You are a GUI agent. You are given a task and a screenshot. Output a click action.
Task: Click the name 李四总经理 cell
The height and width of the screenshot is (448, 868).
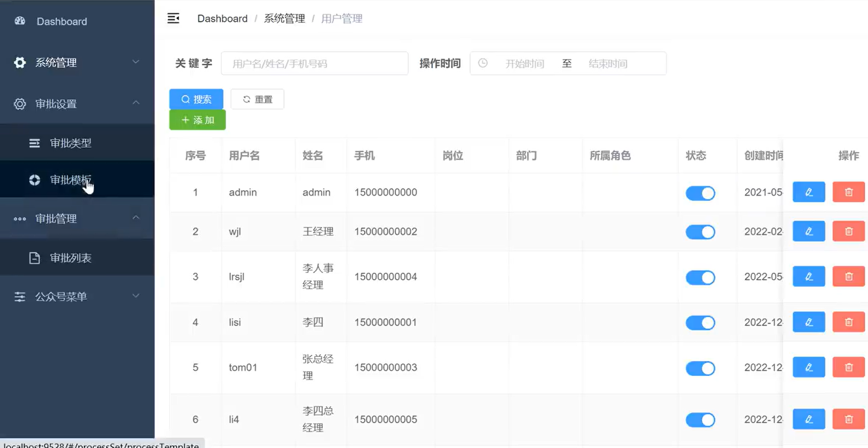coord(318,420)
